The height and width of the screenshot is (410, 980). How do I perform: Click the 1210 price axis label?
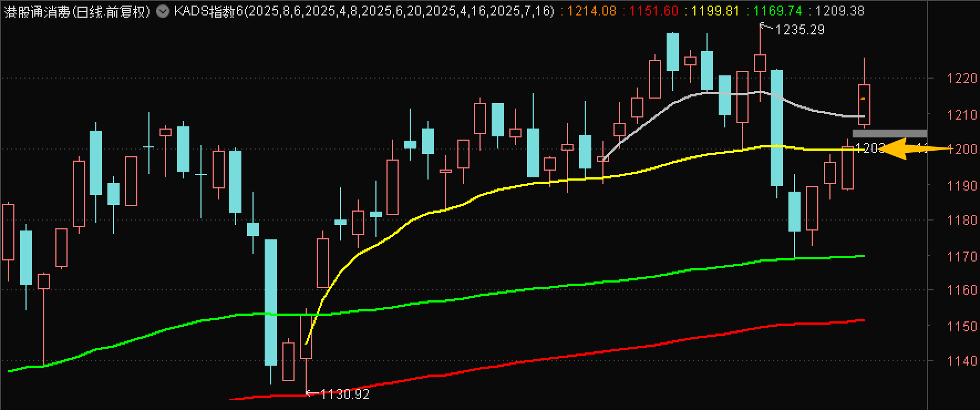[962, 115]
